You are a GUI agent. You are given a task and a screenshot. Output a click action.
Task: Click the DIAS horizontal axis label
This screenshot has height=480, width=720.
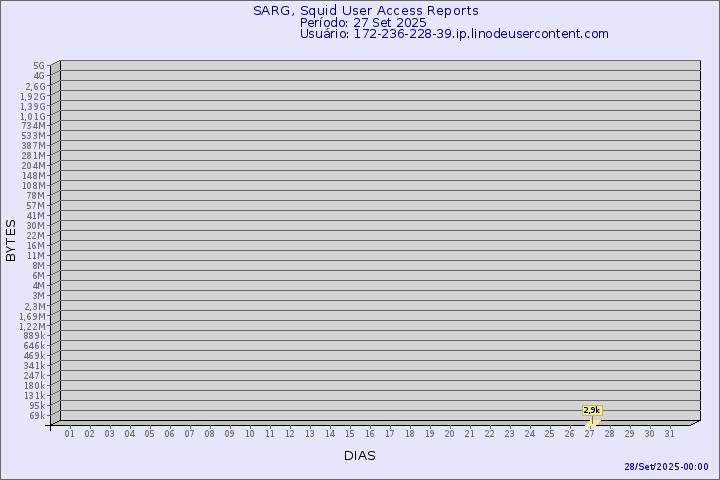(x=359, y=455)
